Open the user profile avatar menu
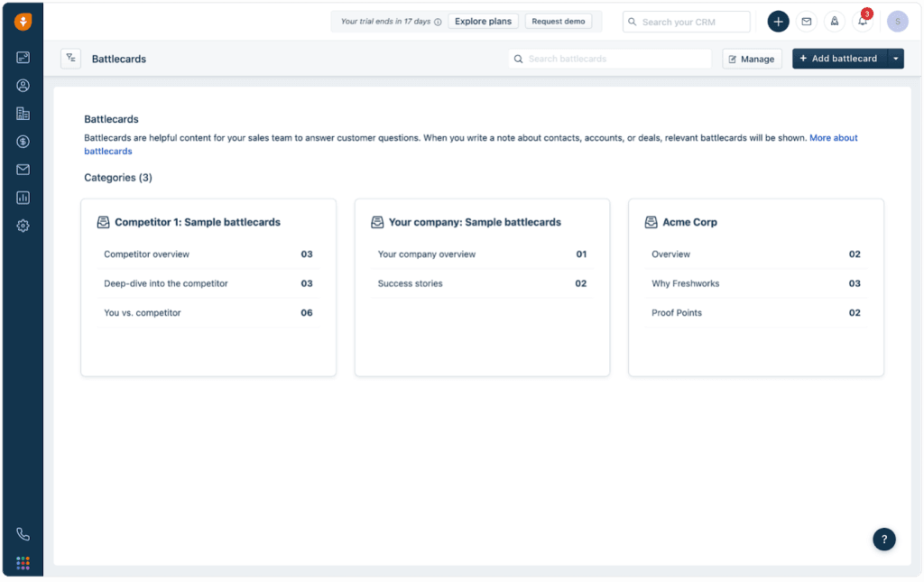This screenshot has width=924, height=582. pos(897,22)
